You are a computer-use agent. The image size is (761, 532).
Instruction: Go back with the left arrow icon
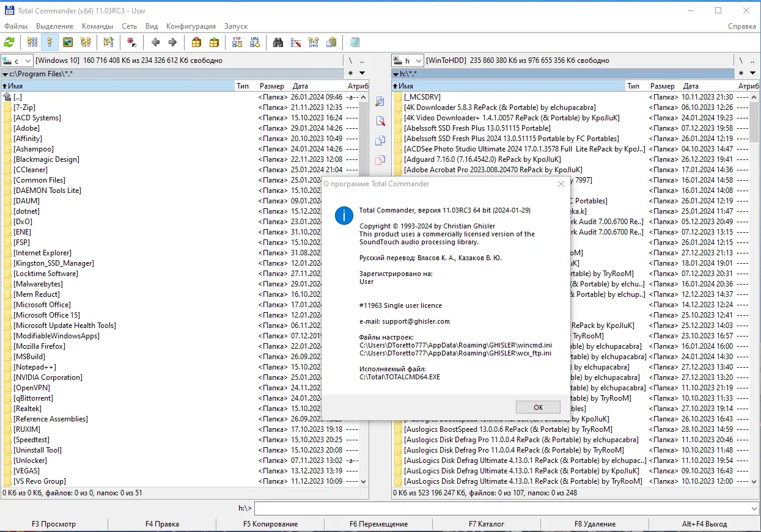(155, 42)
